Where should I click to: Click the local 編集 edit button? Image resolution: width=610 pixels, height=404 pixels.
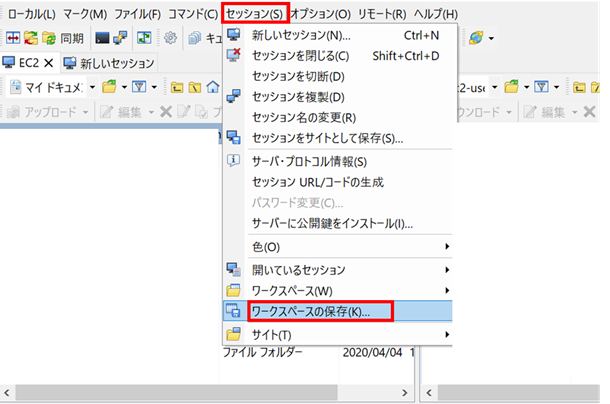(121, 112)
